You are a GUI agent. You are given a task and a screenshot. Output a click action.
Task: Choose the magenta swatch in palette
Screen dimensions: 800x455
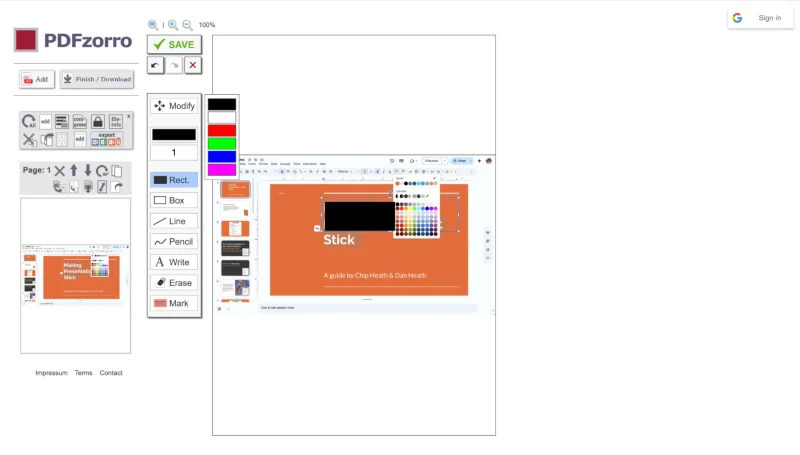point(222,170)
